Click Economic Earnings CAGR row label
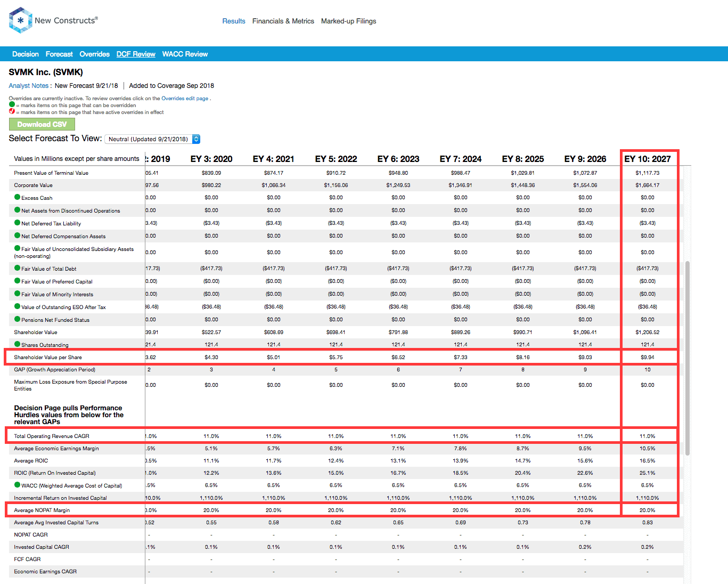The image size is (728, 584). coord(45,571)
